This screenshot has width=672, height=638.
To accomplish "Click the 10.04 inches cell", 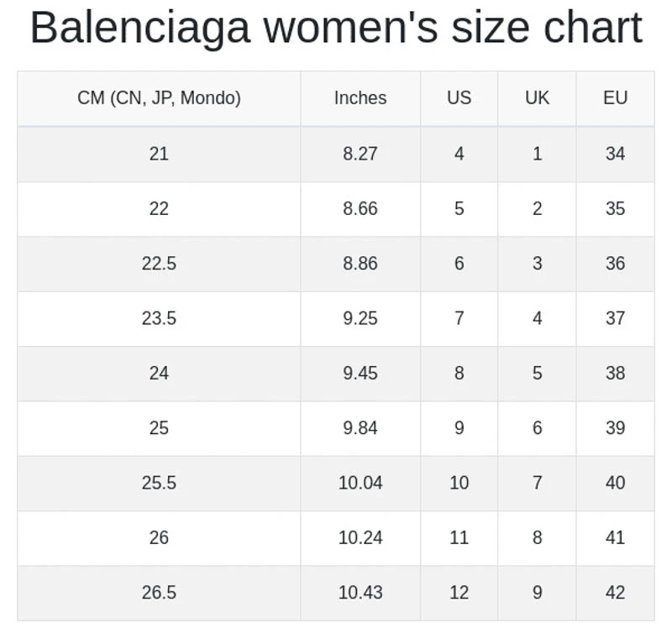I will click(360, 483).
